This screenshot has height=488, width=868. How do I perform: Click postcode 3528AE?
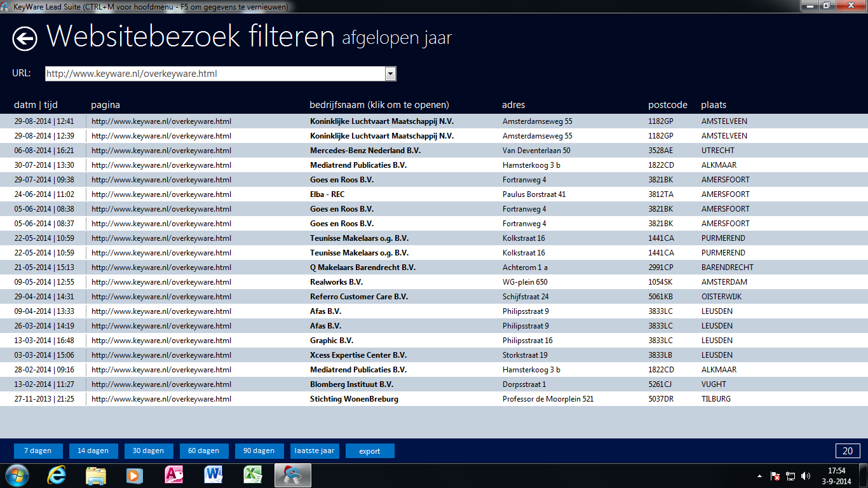661,151
